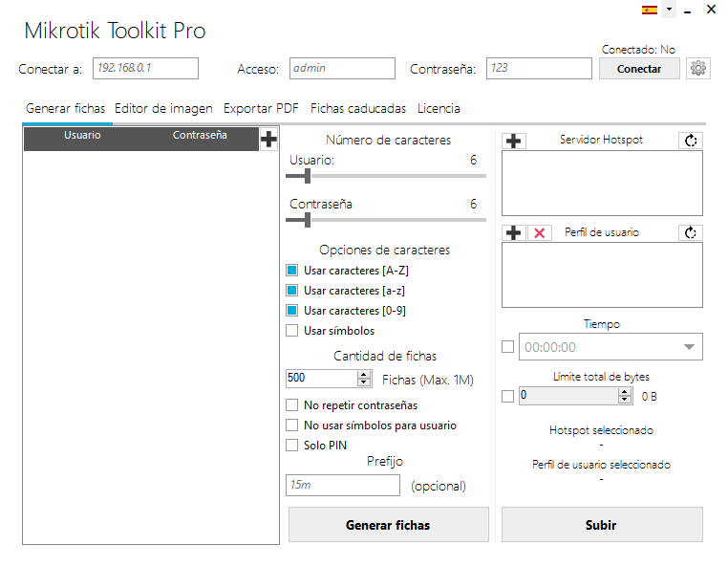This screenshot has height=567, width=728.
Task: Refresh the Perfil de usuario list
Action: (x=691, y=232)
